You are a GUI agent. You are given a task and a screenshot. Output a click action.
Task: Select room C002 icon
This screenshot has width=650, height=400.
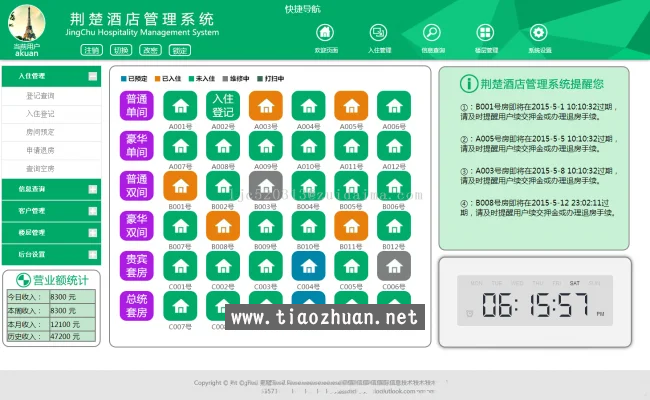coord(223,266)
